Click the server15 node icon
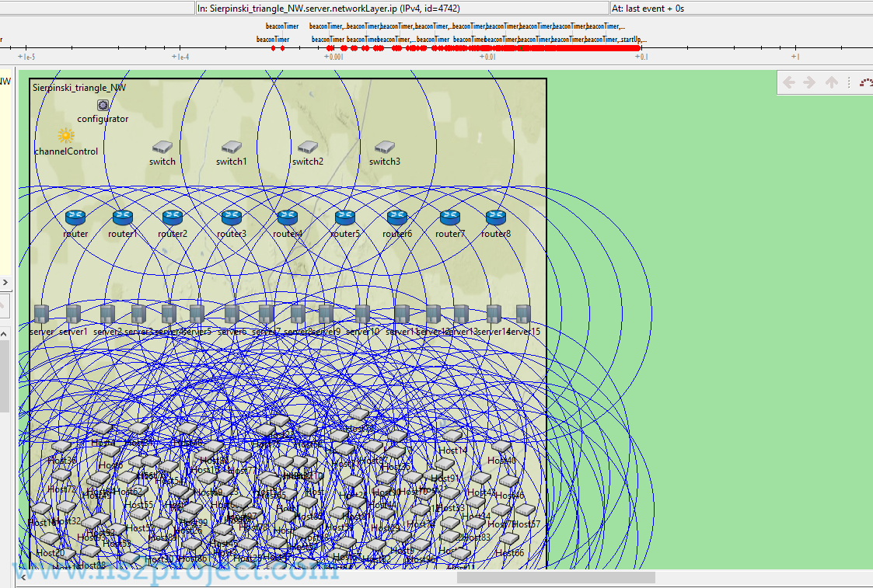This screenshot has width=873, height=588. coord(523,315)
